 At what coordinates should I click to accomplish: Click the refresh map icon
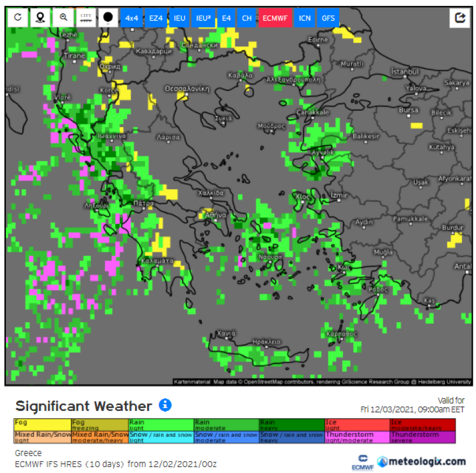(18, 17)
